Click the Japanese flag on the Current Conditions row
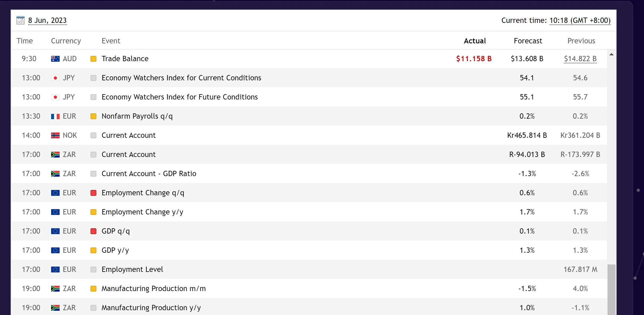 [x=55, y=78]
